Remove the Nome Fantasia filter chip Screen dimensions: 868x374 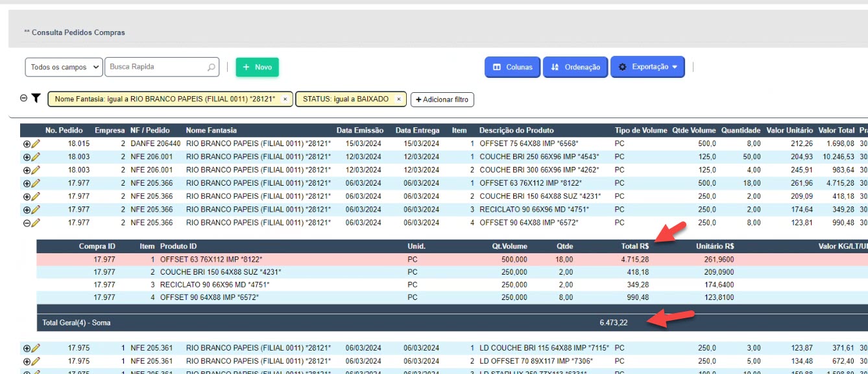(x=285, y=99)
